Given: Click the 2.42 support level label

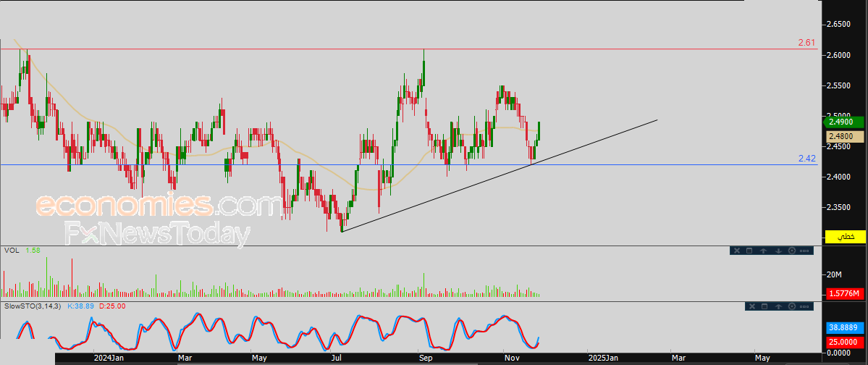Looking at the screenshot, I should pos(806,159).
